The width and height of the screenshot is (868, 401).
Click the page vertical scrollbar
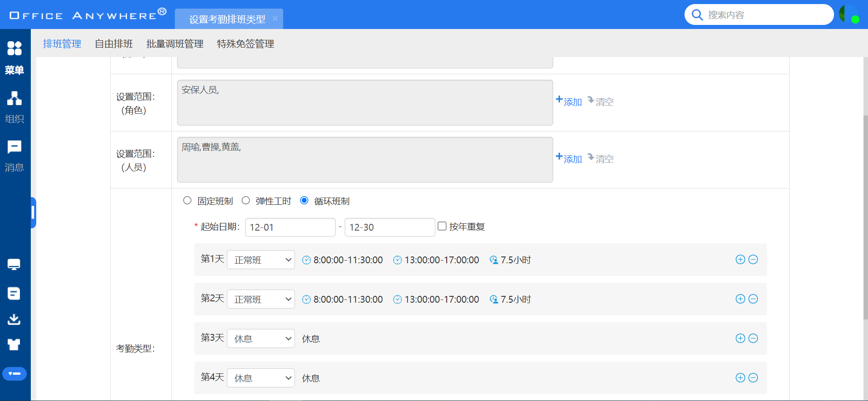[x=865, y=217]
